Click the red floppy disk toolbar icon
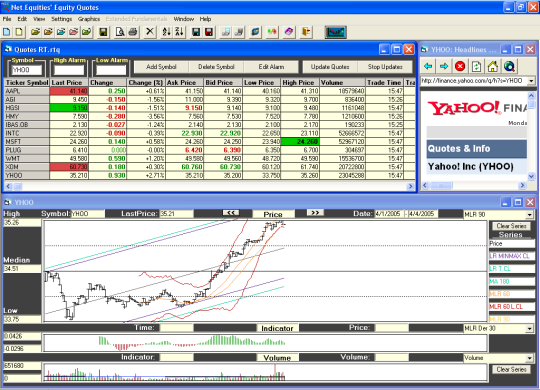This screenshot has height=390, width=540. click(x=209, y=32)
